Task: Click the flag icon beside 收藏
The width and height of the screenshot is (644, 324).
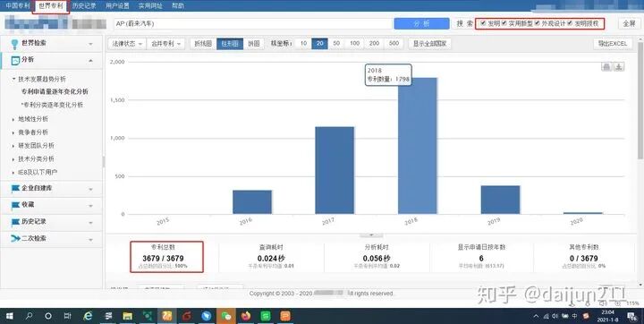Action: coord(15,205)
